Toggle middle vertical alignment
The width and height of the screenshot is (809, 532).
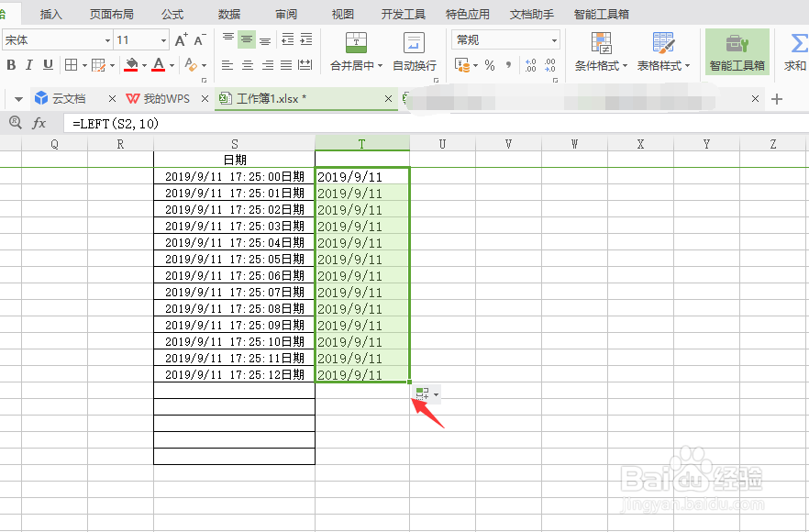pos(247,39)
